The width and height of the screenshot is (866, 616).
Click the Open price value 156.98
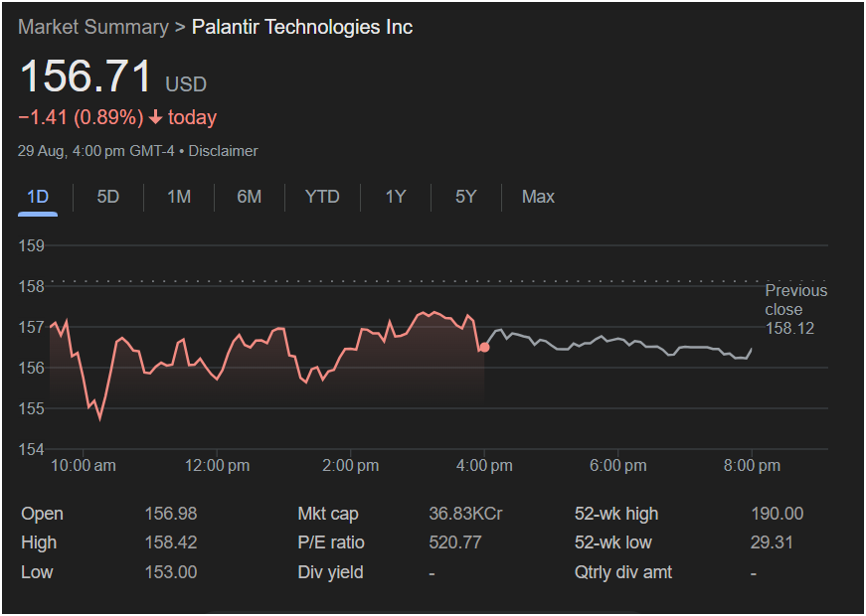(x=171, y=514)
